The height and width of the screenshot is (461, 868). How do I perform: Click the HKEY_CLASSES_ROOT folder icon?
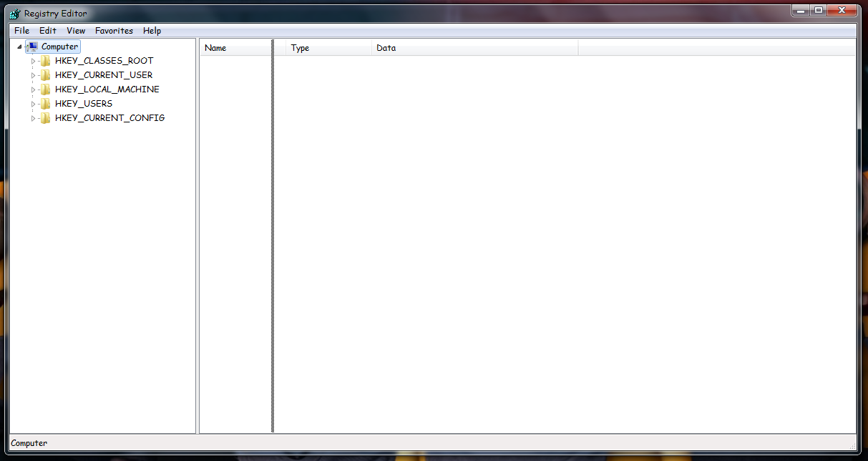tap(46, 61)
